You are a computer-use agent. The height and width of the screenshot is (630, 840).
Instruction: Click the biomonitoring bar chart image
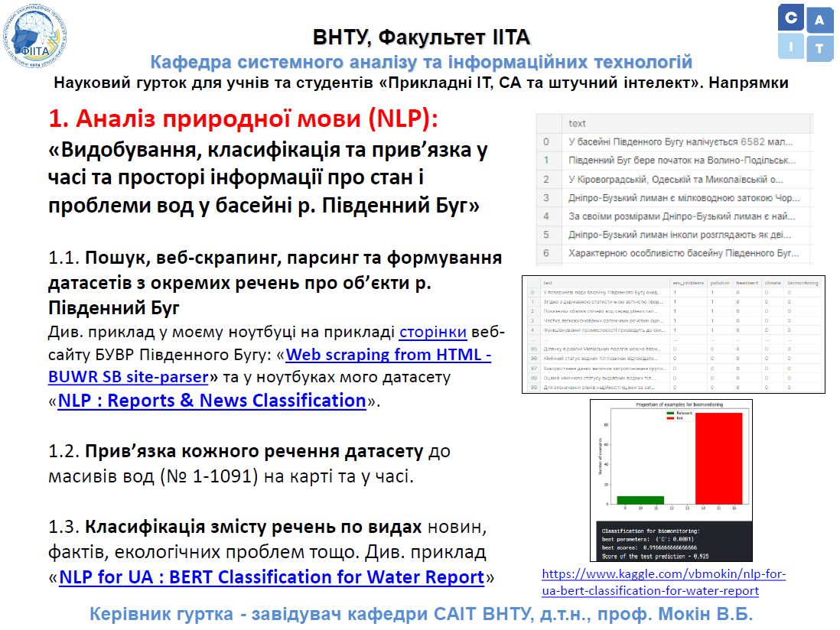tap(671, 480)
